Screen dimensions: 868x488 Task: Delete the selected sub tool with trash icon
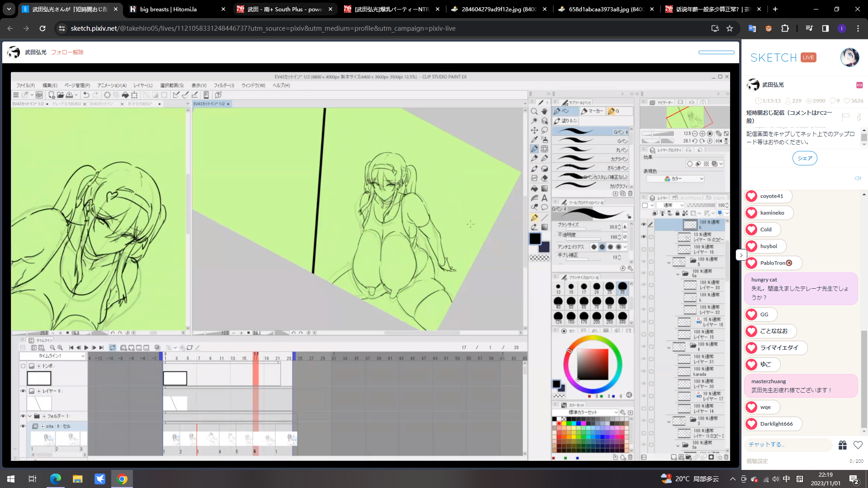point(630,193)
